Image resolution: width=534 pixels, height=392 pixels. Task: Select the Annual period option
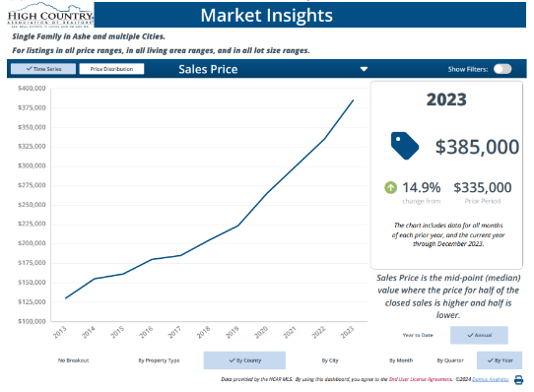click(479, 335)
